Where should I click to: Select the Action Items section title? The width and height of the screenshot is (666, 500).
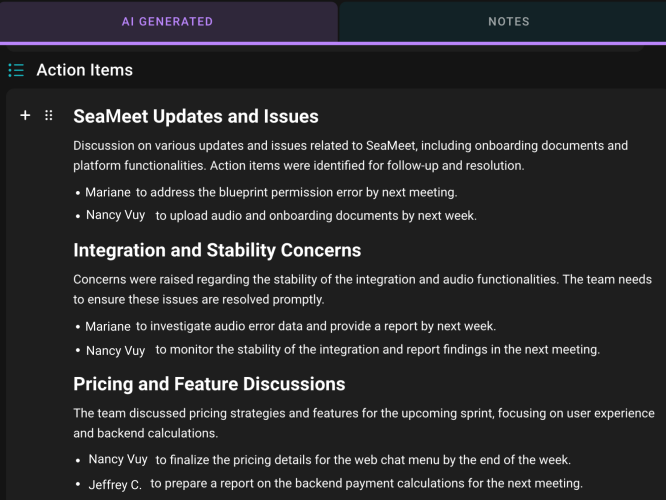(84, 70)
